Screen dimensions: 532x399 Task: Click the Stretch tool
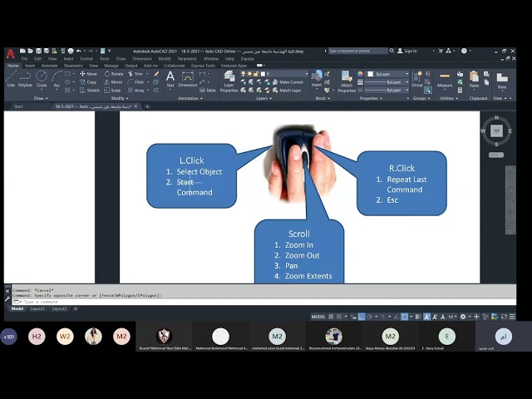click(90, 91)
